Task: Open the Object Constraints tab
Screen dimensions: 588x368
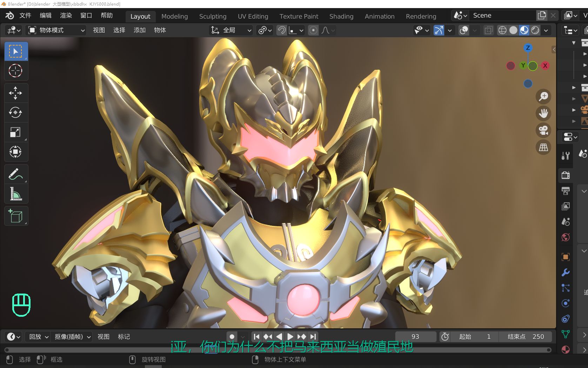Action: [x=566, y=319]
